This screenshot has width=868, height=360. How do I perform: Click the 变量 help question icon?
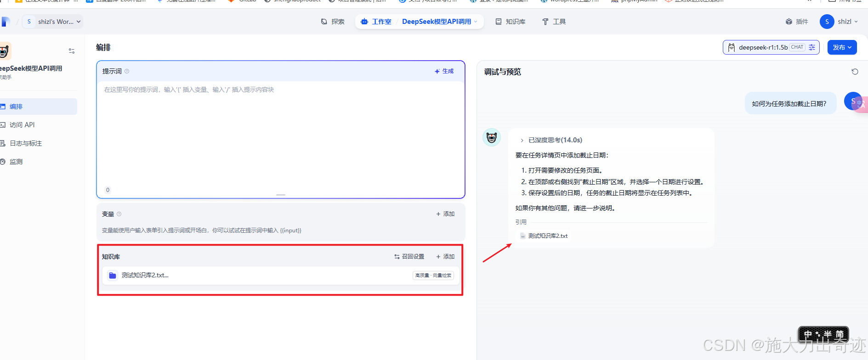point(119,214)
